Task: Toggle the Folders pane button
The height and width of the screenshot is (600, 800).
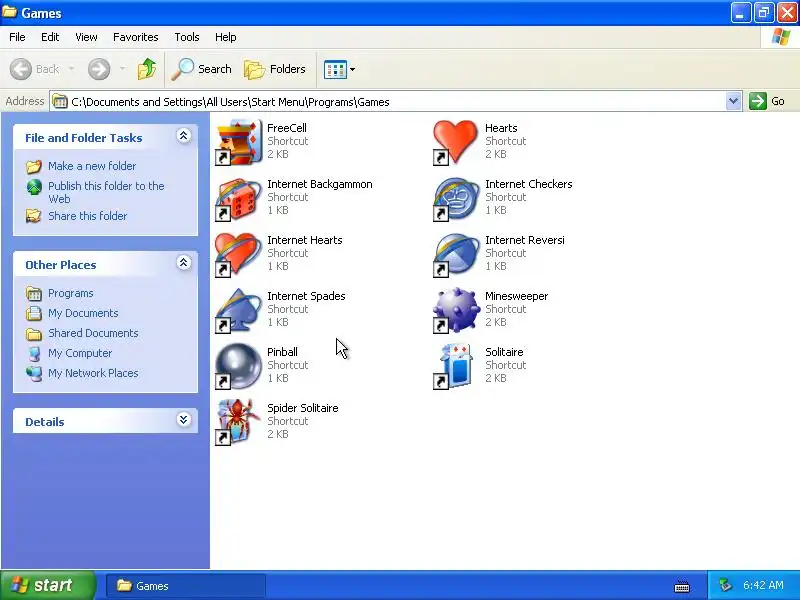Action: [x=275, y=69]
